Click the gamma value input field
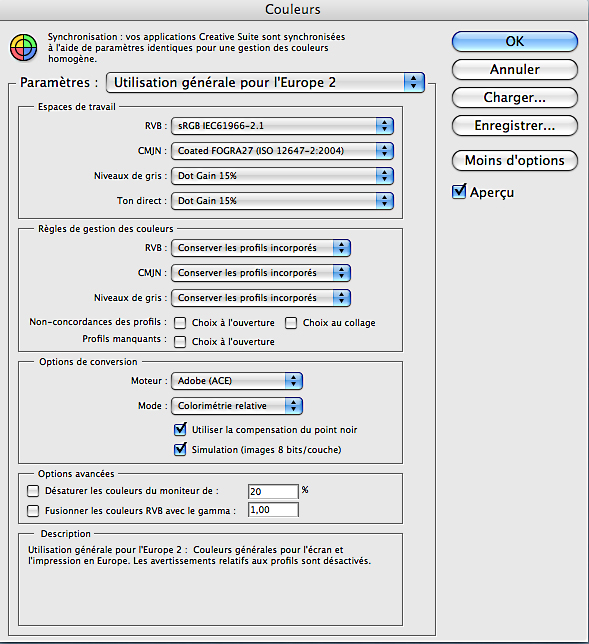589x644 pixels. (x=273, y=510)
